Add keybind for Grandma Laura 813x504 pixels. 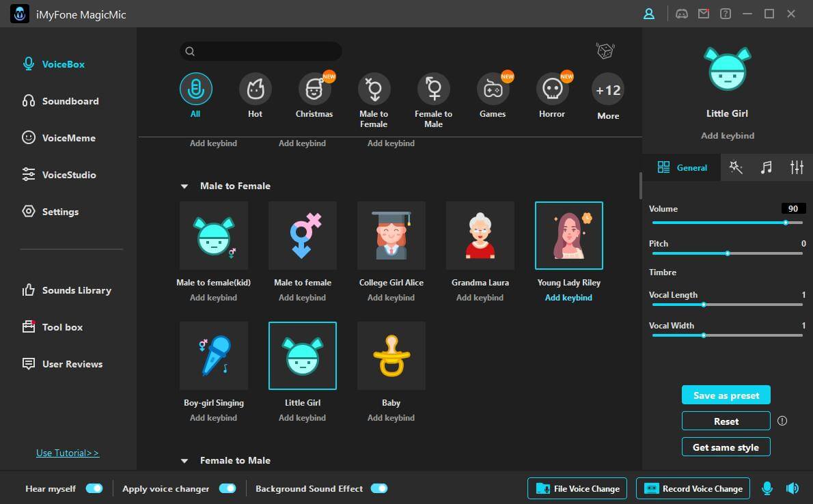[480, 298]
